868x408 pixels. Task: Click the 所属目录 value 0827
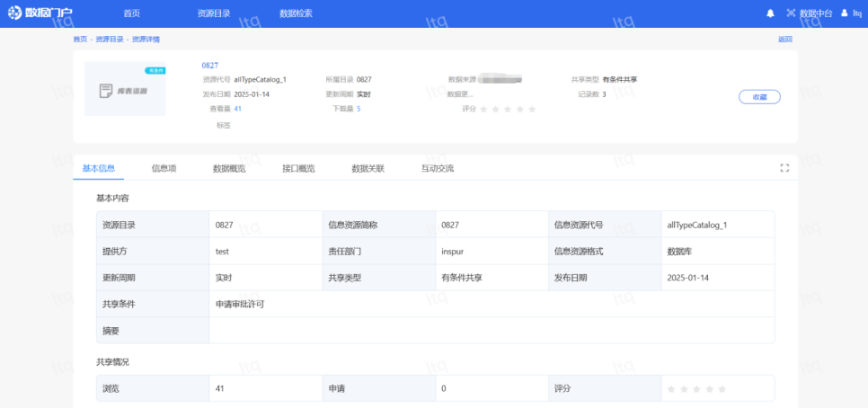click(x=364, y=80)
